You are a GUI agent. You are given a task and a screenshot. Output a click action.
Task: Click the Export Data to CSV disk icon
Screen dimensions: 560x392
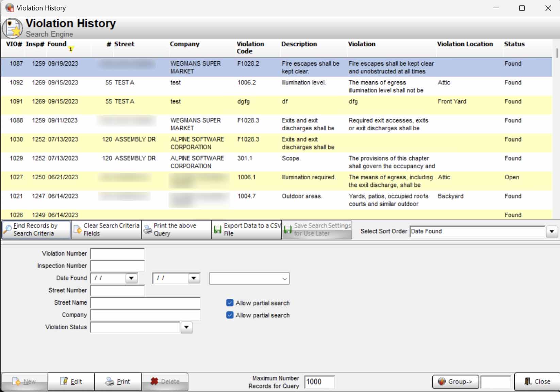coord(218,230)
